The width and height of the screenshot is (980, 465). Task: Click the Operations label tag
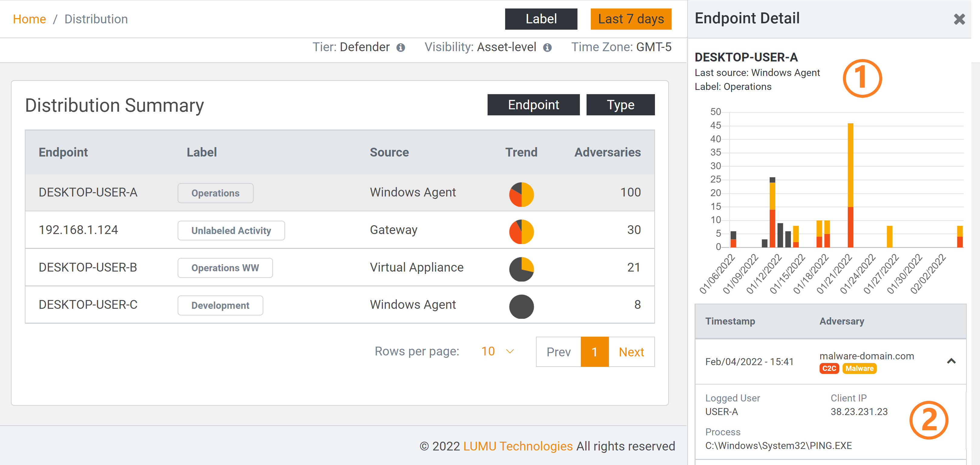click(x=215, y=193)
